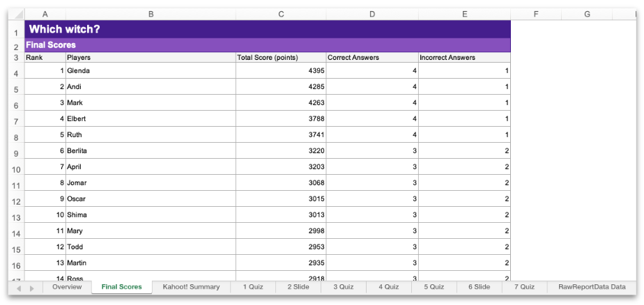Click the previous sheet navigation arrow
Viewport: 644px width, 305px height.
pos(19,288)
